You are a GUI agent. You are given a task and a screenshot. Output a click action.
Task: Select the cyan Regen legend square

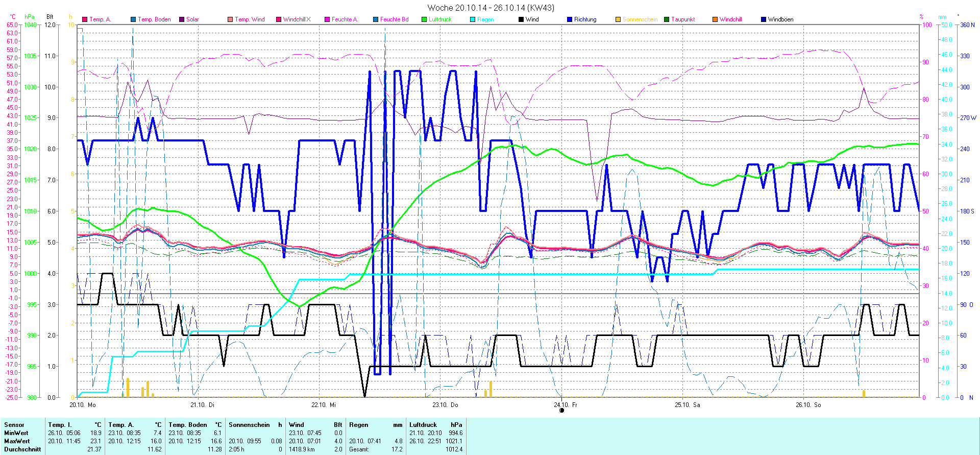click(x=473, y=19)
